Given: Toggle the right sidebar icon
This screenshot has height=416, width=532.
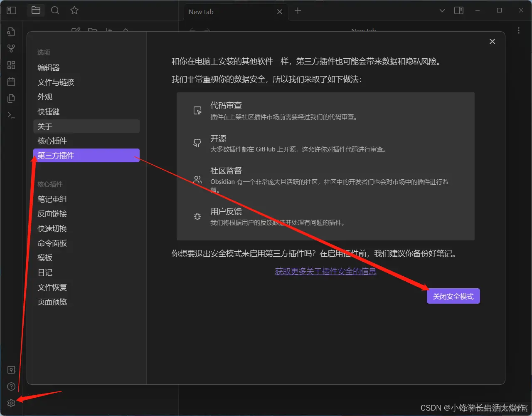Looking at the screenshot, I should coord(459,10).
